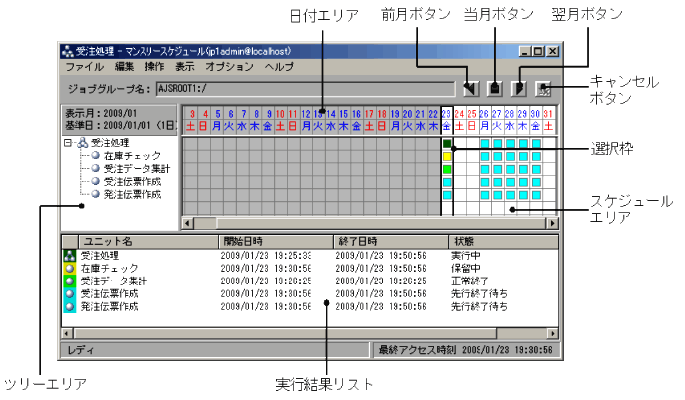This screenshot has height=400, width=685.
Task: Select 在庫チェック row in result list
Action: tap(310, 268)
